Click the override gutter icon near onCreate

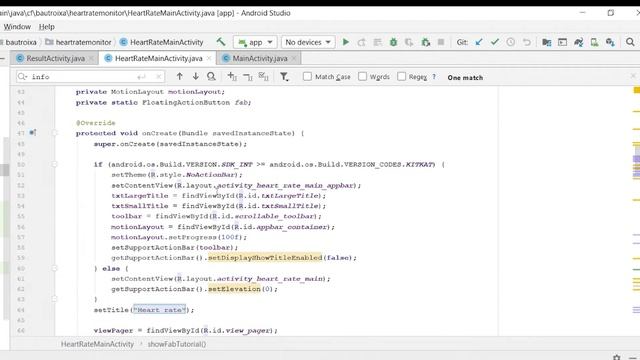point(33,133)
